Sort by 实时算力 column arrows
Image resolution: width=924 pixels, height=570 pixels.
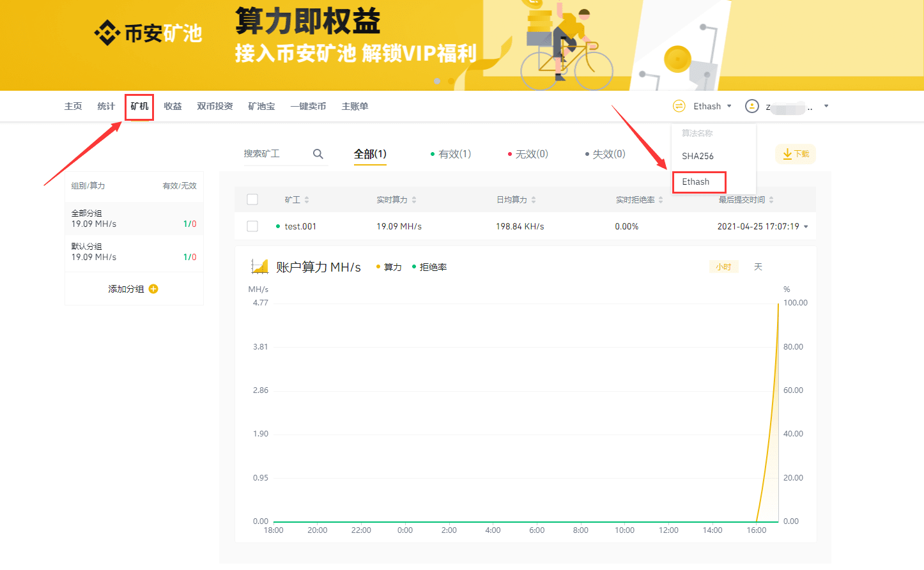pos(414,200)
